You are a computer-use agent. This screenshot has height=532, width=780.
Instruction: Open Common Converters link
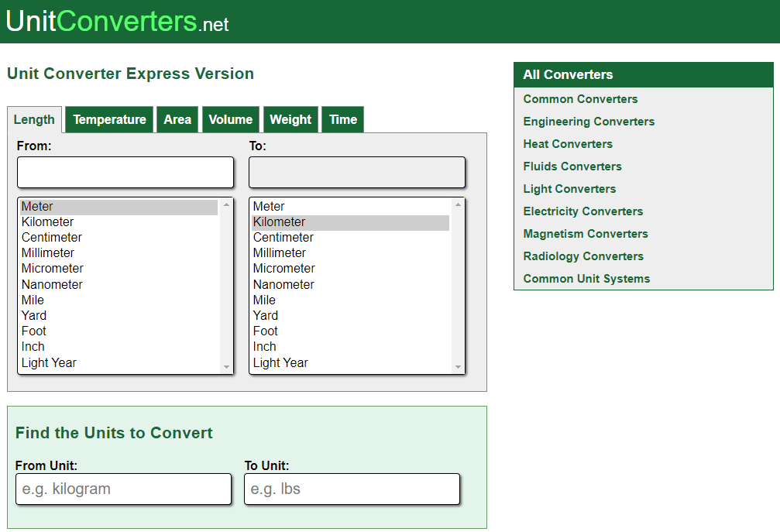[x=580, y=99]
